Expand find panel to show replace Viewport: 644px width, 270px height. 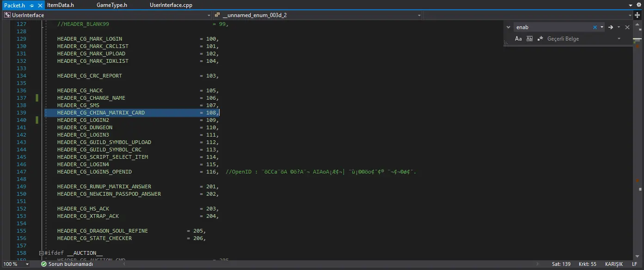pyautogui.click(x=509, y=27)
